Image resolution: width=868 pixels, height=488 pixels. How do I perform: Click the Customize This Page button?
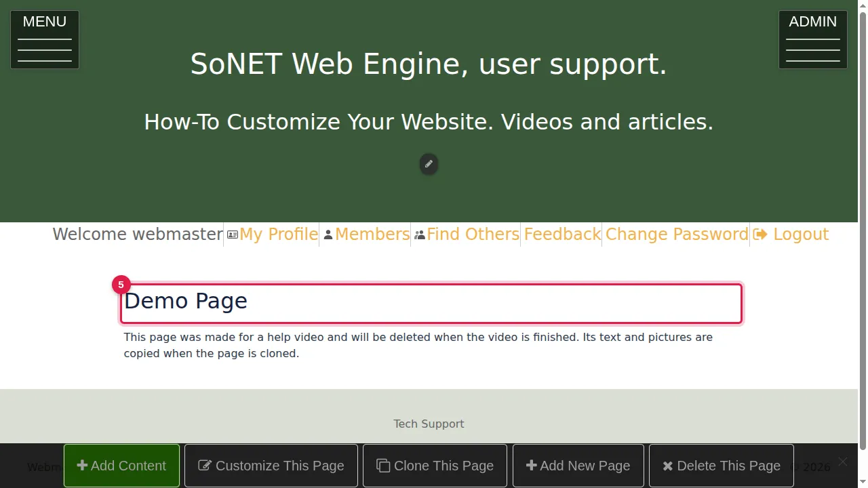(271, 466)
